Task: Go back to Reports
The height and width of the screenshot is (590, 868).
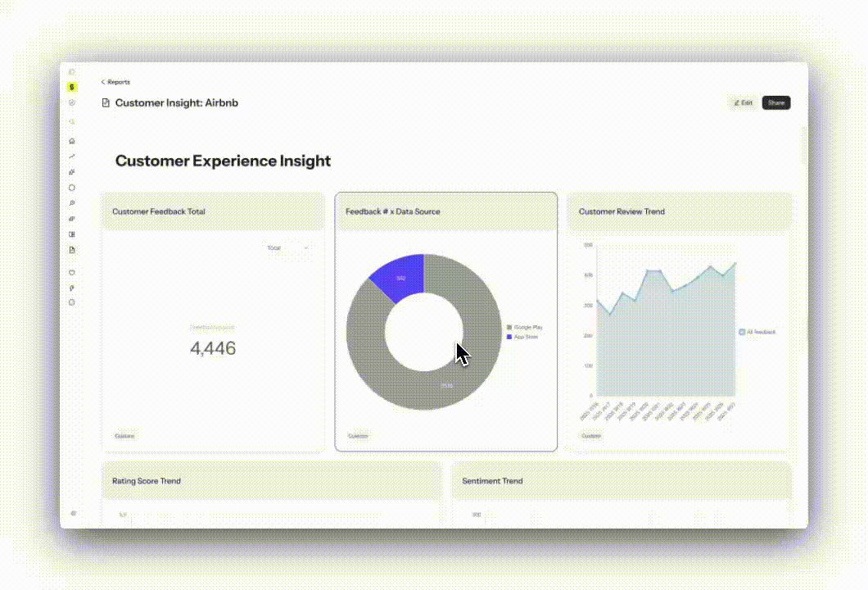Action: click(x=115, y=82)
